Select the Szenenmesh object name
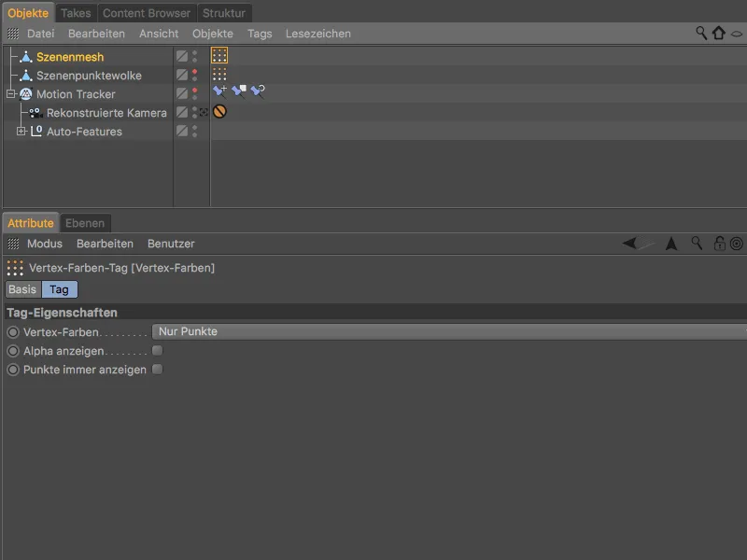The height and width of the screenshot is (560, 747). [70, 57]
